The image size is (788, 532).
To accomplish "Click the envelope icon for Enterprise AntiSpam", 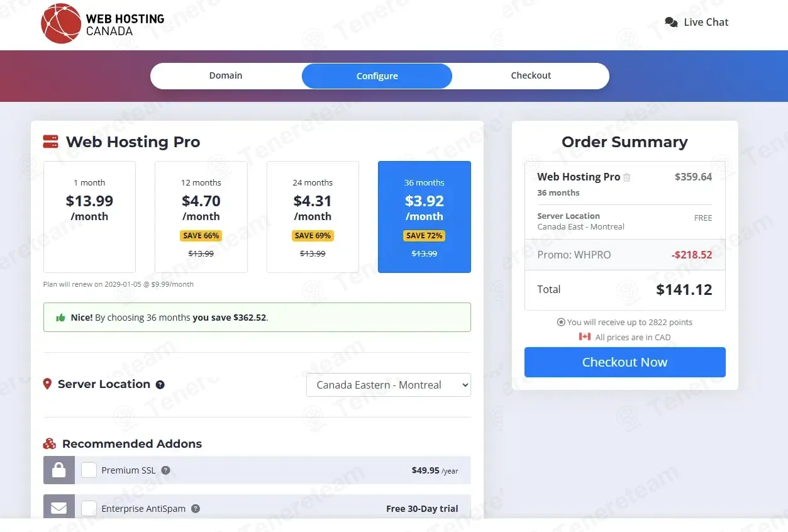I will tap(59, 507).
